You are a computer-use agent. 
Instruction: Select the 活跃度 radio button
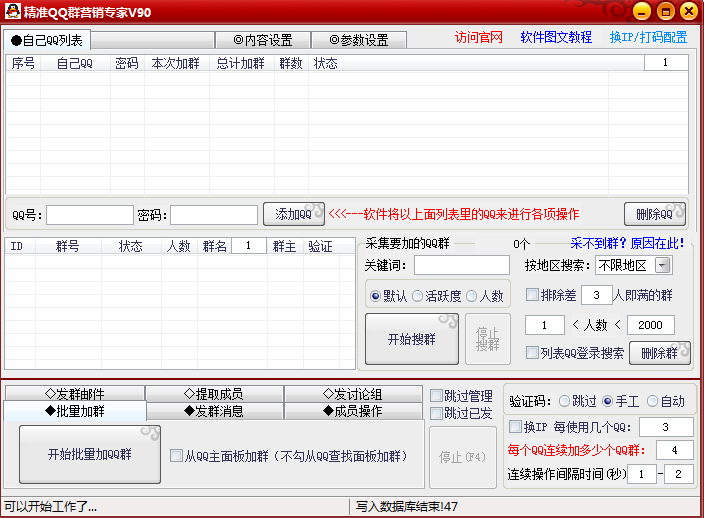pyautogui.click(x=417, y=296)
